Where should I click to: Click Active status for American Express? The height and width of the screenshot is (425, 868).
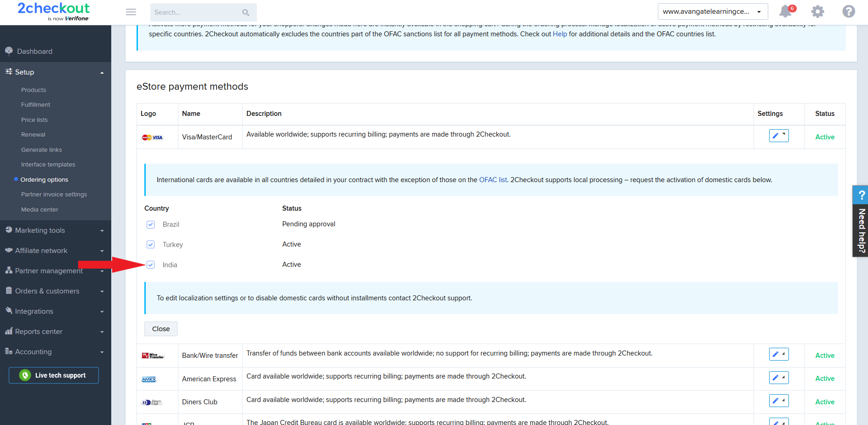825,379
